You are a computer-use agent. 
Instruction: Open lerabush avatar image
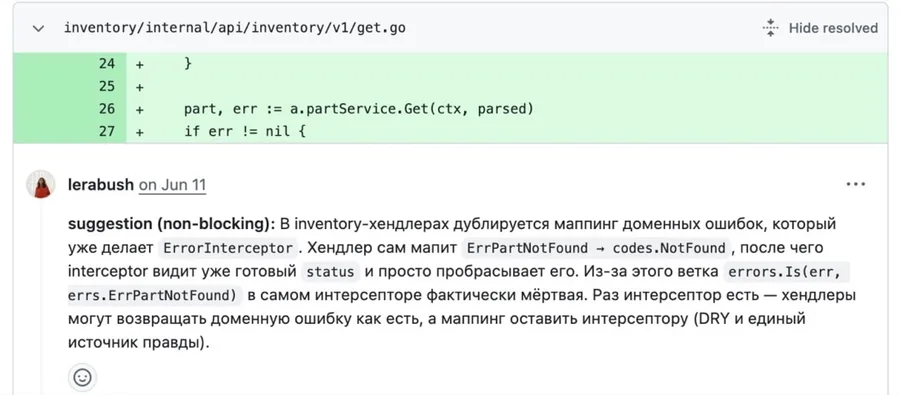pyautogui.click(x=41, y=184)
